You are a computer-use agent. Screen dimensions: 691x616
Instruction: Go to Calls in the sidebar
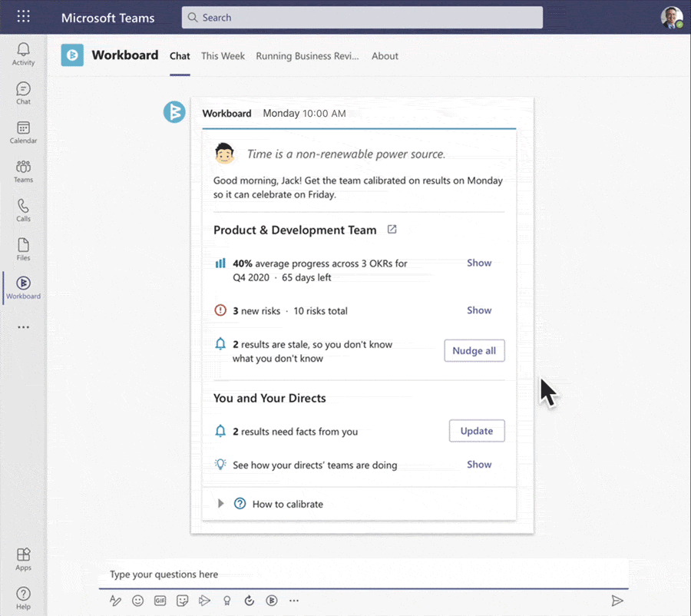[x=23, y=210]
